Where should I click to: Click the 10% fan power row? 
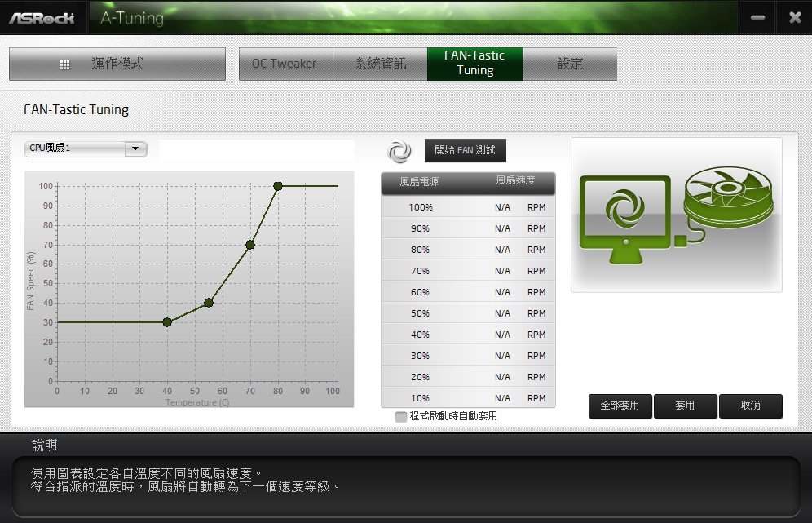[x=468, y=398]
